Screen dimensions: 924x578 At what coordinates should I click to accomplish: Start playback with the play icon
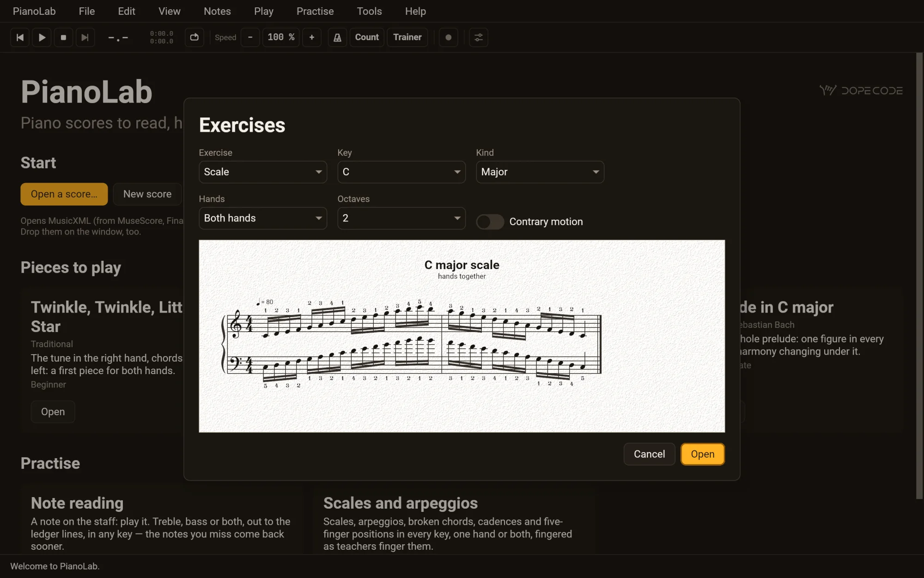pyautogui.click(x=42, y=37)
